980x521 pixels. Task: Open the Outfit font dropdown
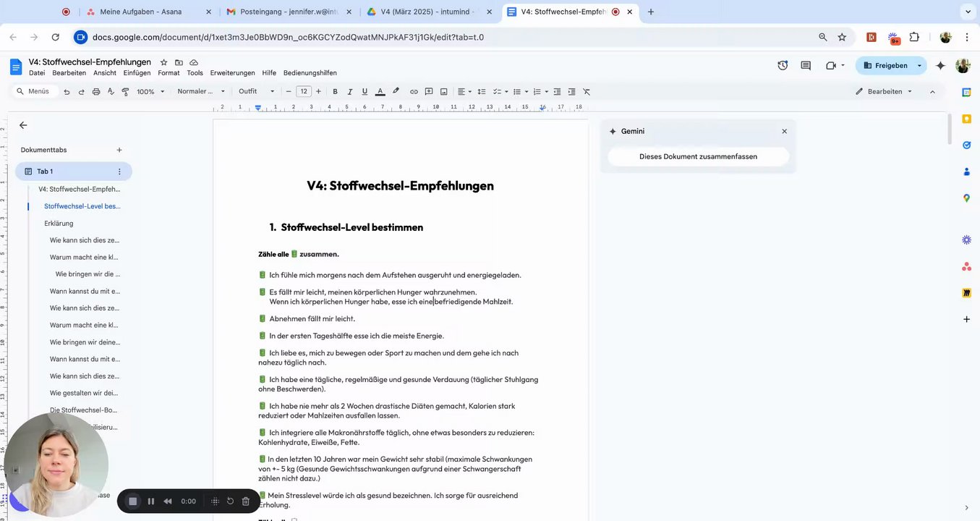pyautogui.click(x=257, y=92)
